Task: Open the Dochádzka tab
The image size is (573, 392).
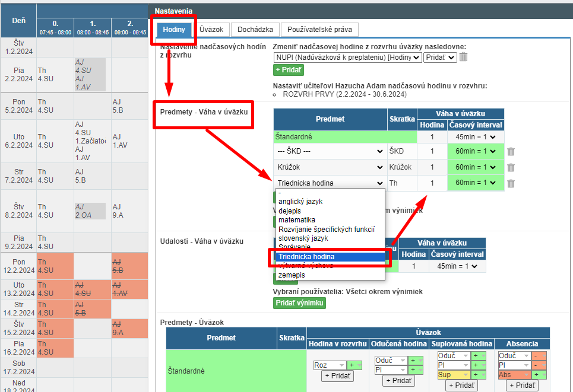Action: [255, 30]
